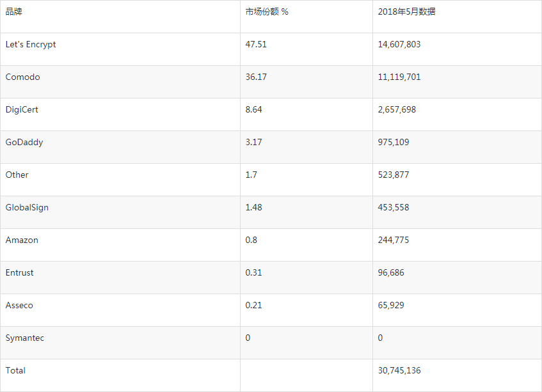Click the Asseco brand cell

[19, 306]
